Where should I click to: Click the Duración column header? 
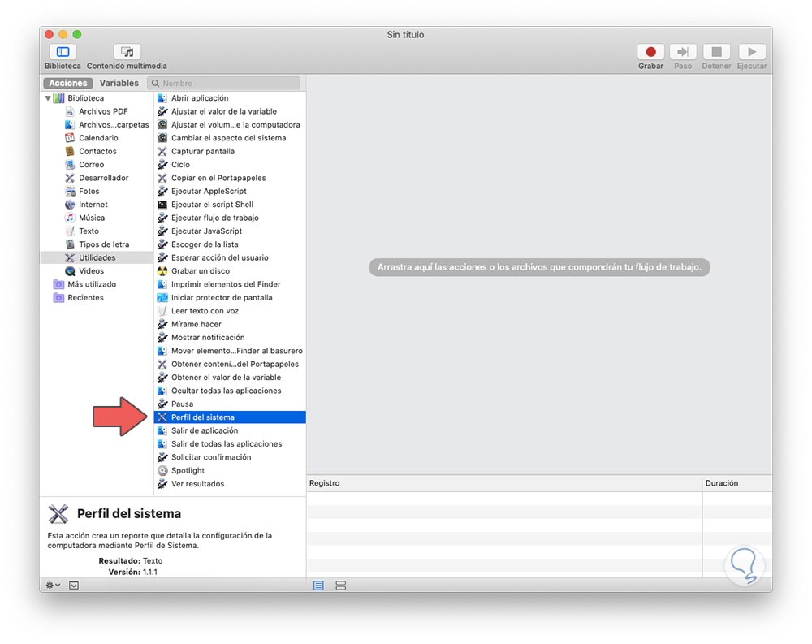[x=736, y=483]
